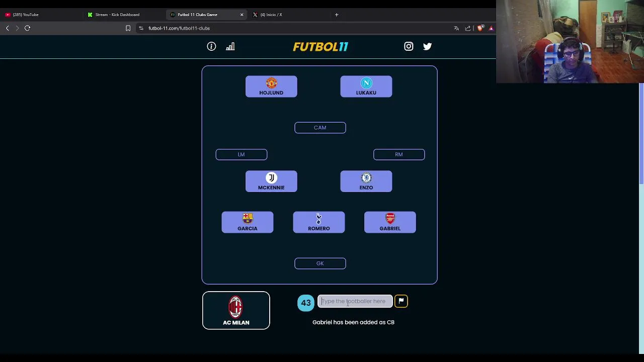Screen dimensions: 644x362
Task: Click the Brave Rewards triangle icon
Action: coord(491,28)
